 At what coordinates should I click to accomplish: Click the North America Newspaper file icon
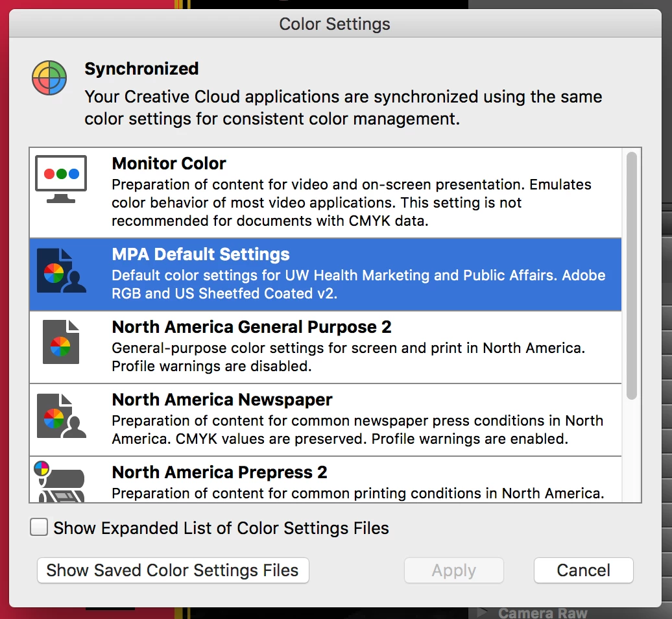[x=61, y=416]
